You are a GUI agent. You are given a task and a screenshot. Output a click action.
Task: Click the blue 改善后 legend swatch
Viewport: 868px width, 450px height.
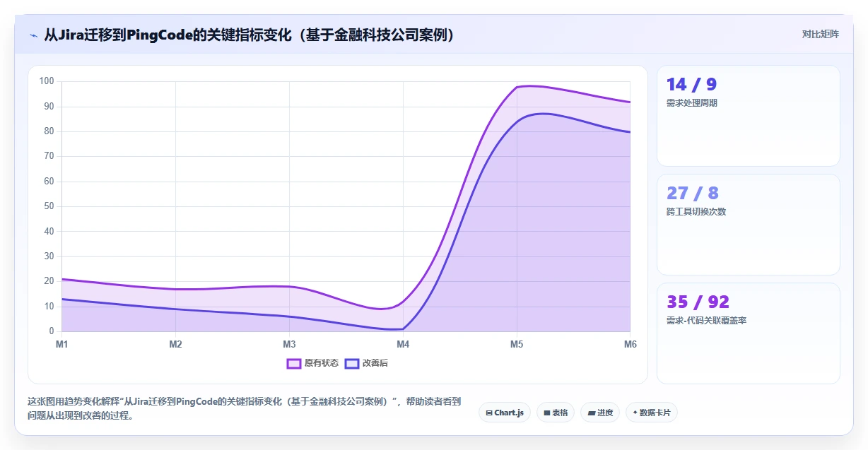coord(352,363)
